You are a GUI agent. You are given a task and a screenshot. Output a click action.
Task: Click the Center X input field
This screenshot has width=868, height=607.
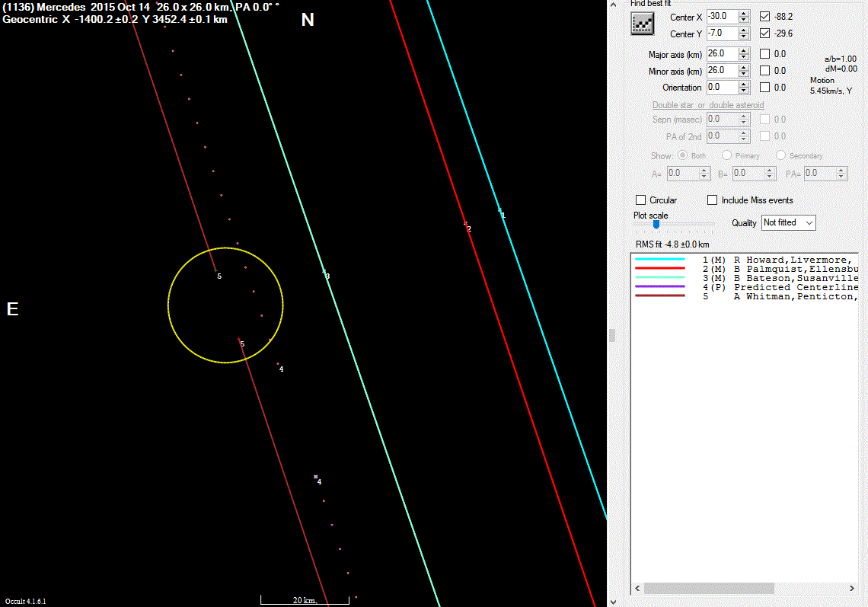click(723, 17)
